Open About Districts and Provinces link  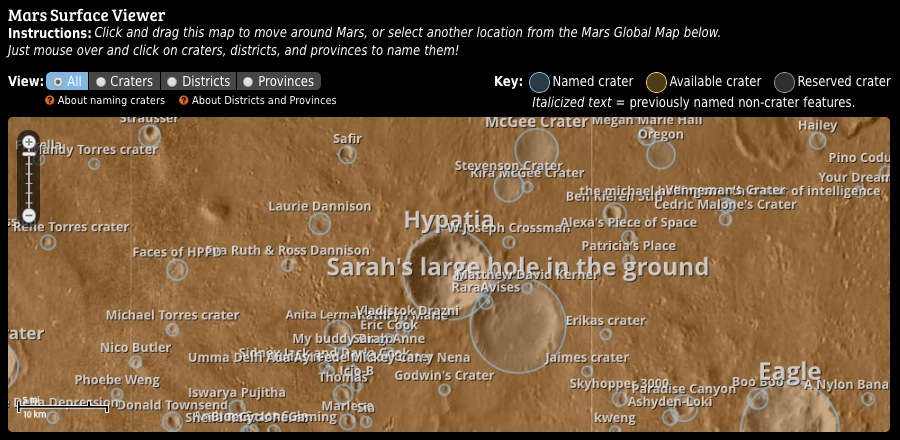click(264, 100)
